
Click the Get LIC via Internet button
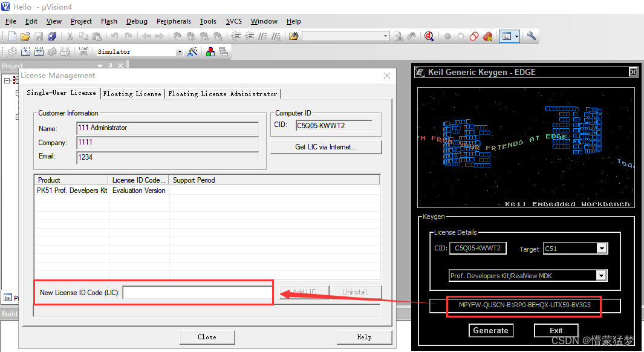click(x=326, y=147)
